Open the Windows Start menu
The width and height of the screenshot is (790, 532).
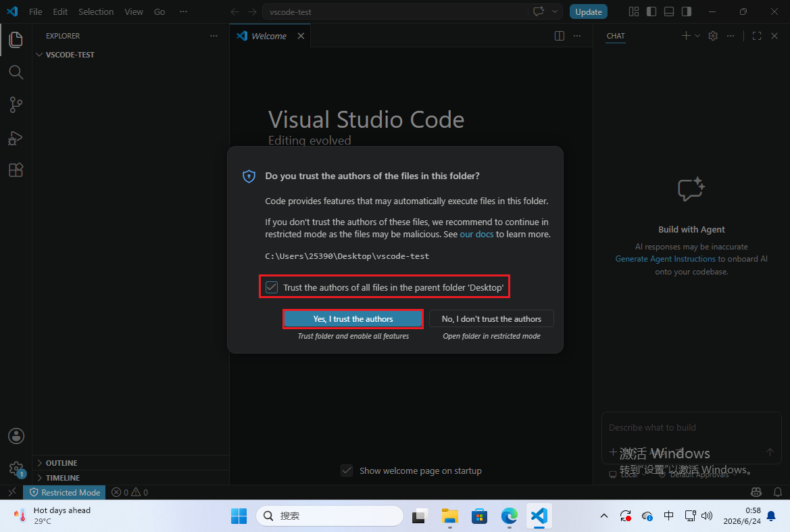tap(239, 516)
